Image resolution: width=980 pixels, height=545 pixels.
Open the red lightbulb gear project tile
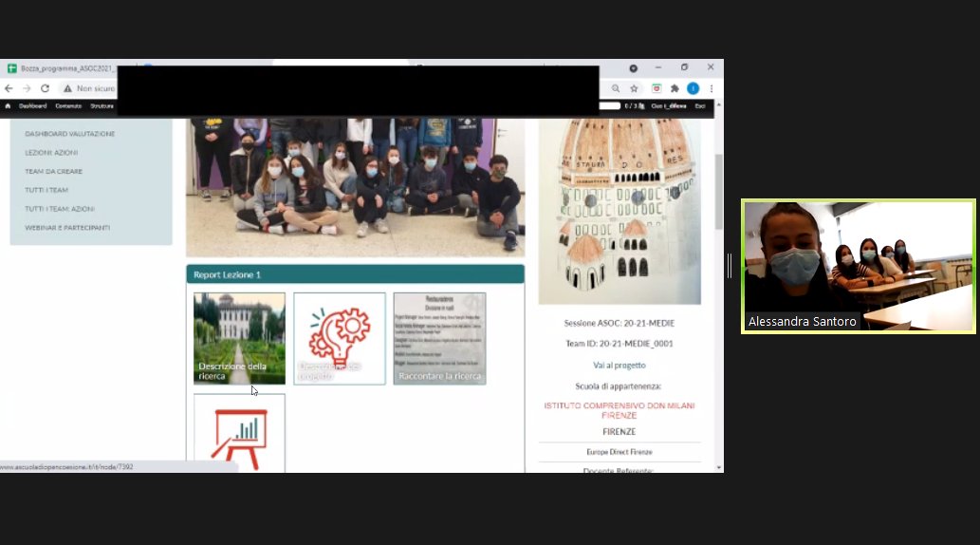(340, 339)
